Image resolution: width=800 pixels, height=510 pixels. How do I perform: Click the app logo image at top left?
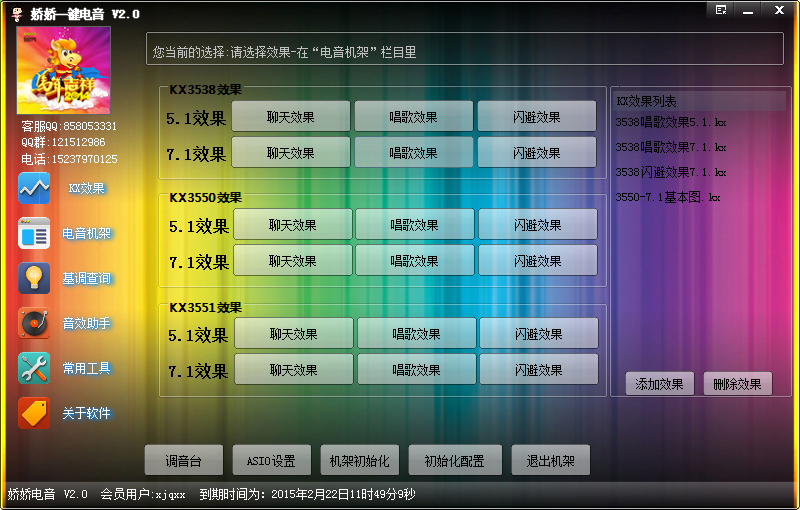point(64,70)
